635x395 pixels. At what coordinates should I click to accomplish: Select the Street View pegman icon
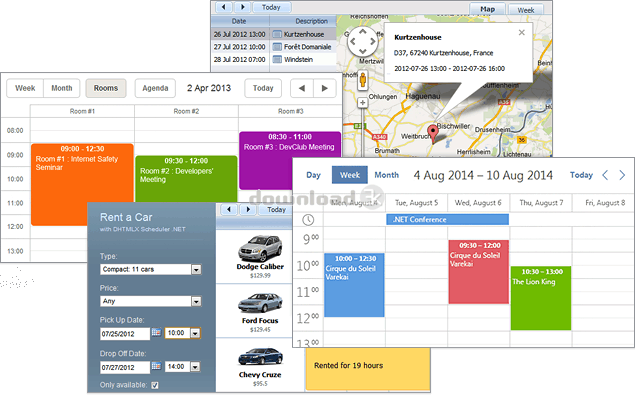tap(363, 80)
